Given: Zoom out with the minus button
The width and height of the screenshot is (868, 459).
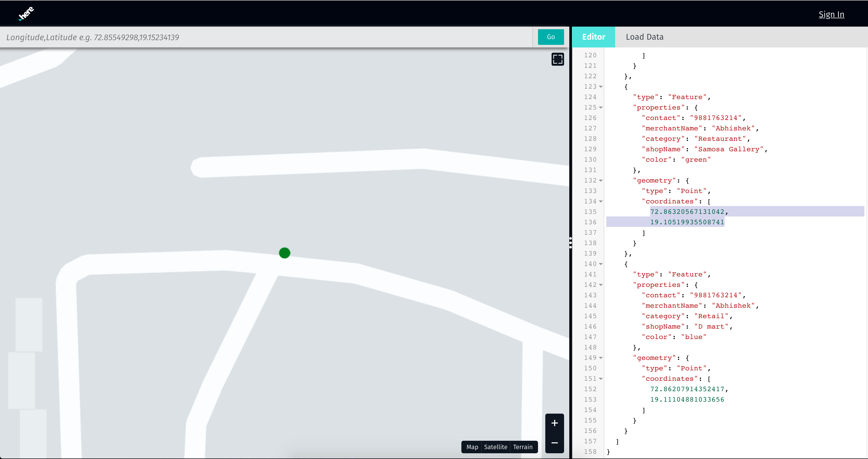Looking at the screenshot, I should [554, 443].
